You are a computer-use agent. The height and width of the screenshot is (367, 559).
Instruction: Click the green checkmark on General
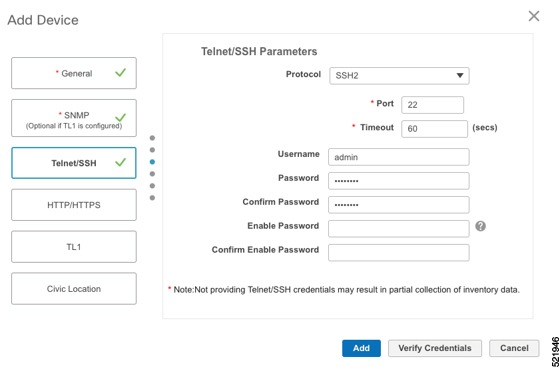(120, 73)
